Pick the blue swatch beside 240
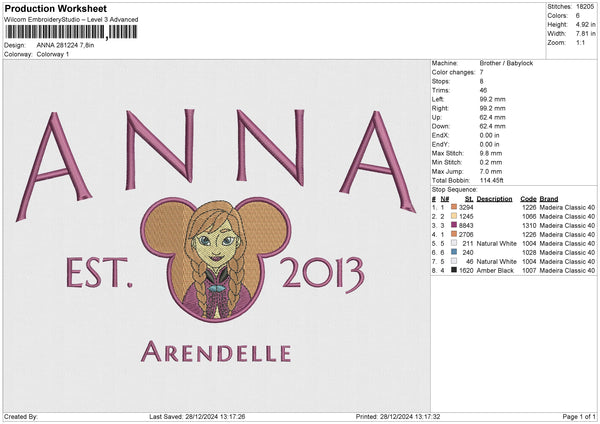 [454, 252]
